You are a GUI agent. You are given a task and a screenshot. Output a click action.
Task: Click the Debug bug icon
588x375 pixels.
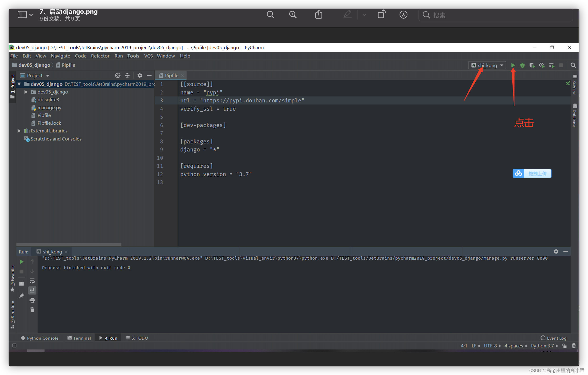[x=522, y=66]
